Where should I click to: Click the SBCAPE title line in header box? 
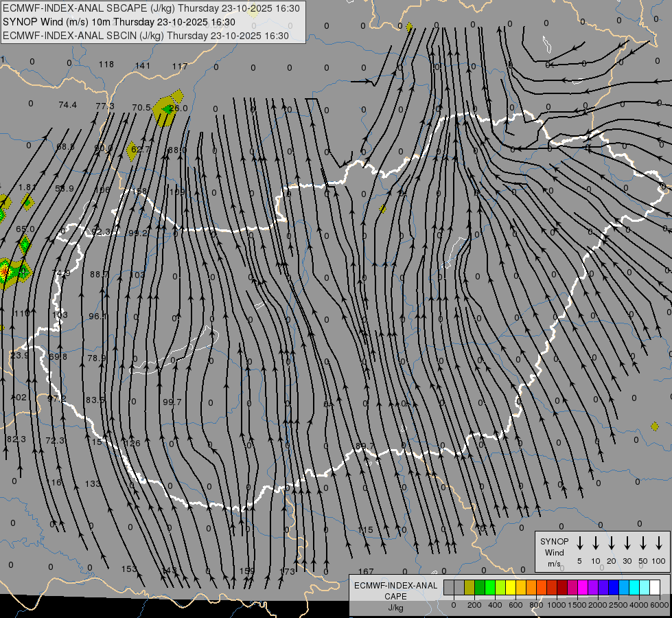(151, 8)
